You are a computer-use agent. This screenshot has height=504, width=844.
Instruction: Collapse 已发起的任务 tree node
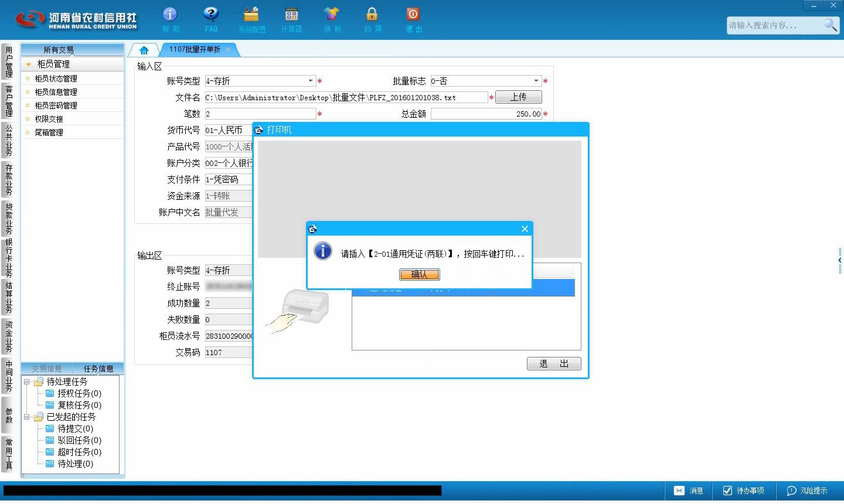[x=26, y=417]
